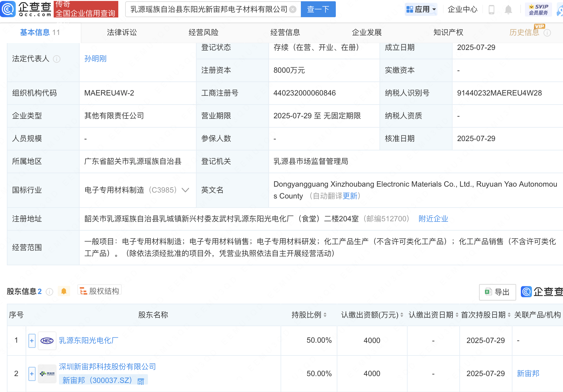Image resolution: width=563 pixels, height=392 pixels.
Task: Select organization code MAEREU4W-2
Action: click(109, 93)
